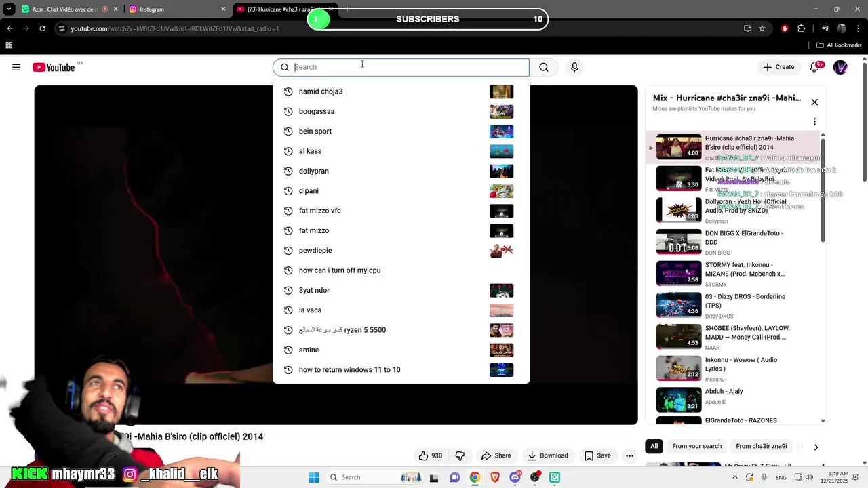The width and height of the screenshot is (868, 488).
Task: Choose 'how to return windows 11 to 10'
Action: tap(401, 370)
